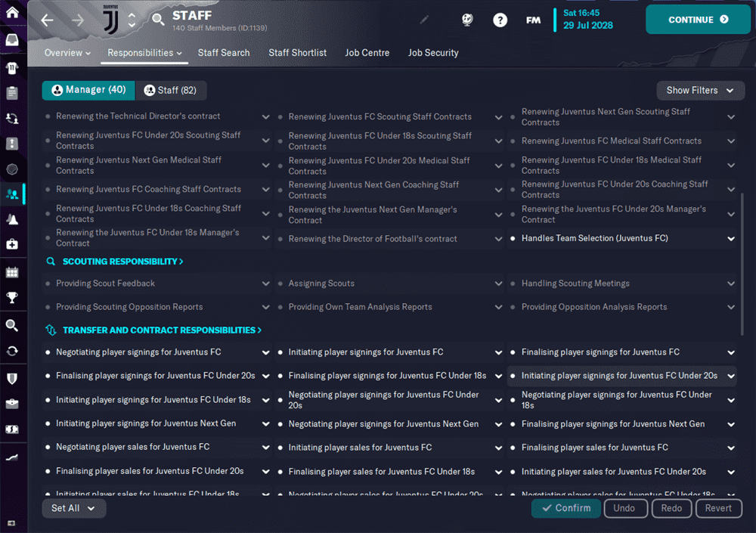Expand Handling Scouting Meetings dropdown arrow
This screenshot has height=533, width=756.
pos(730,284)
